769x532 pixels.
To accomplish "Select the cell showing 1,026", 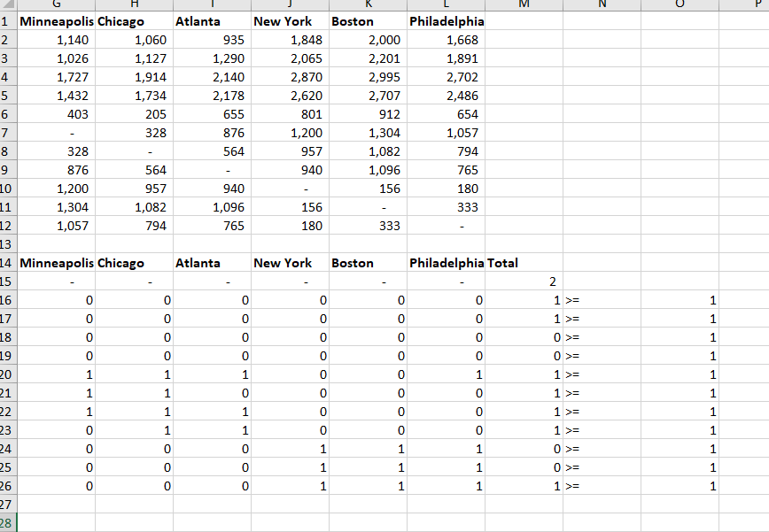I will tap(56, 58).
